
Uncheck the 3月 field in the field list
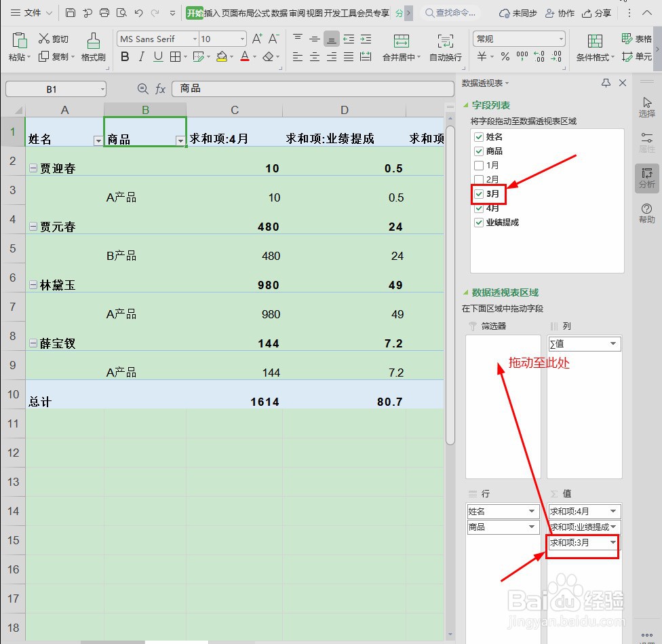tap(479, 194)
